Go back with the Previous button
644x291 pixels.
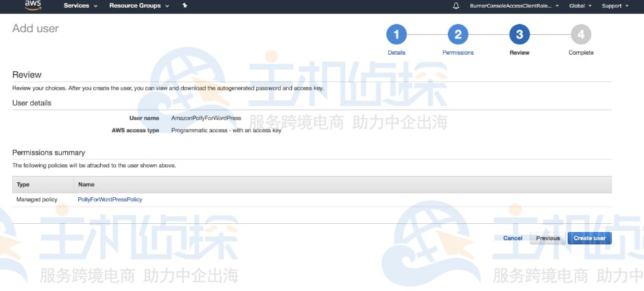(x=547, y=238)
